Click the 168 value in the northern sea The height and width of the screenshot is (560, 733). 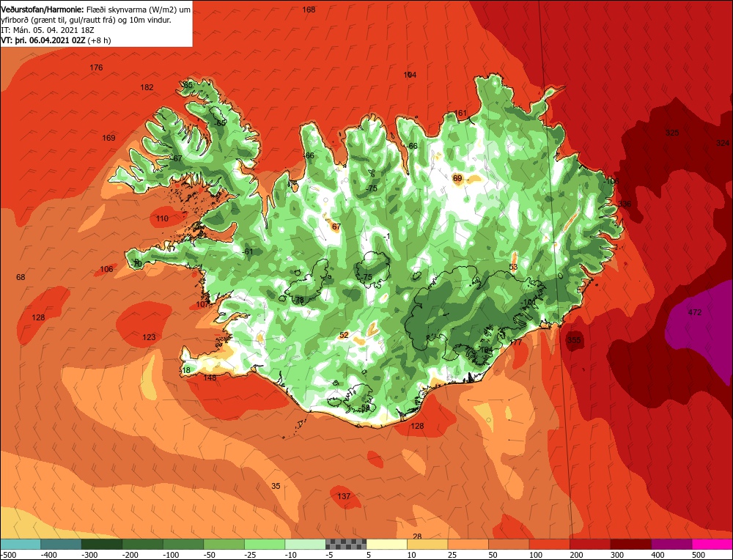pos(309,10)
